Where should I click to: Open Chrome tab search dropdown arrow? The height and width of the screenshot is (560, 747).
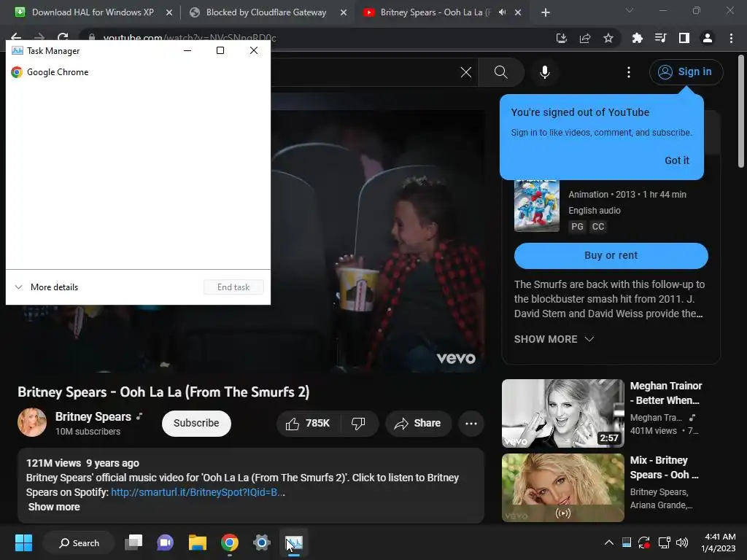pos(630,10)
